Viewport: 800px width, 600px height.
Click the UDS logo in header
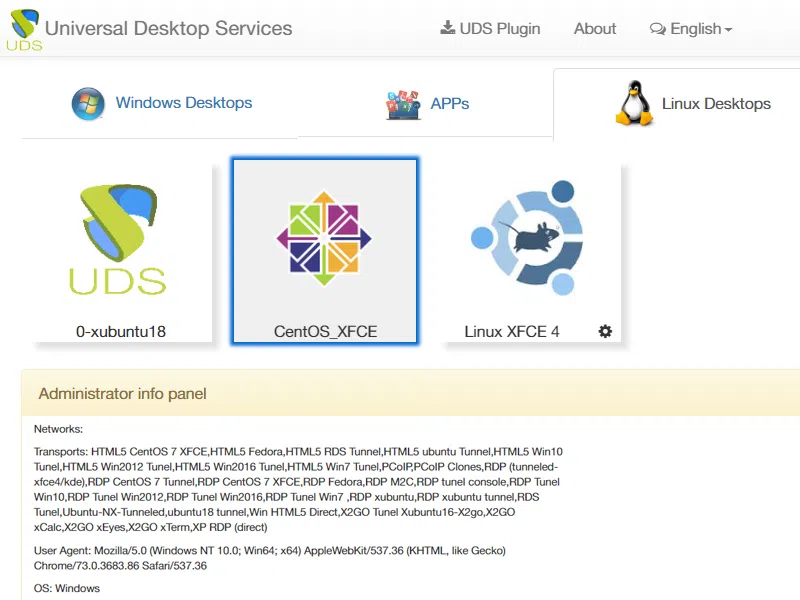click(24, 30)
